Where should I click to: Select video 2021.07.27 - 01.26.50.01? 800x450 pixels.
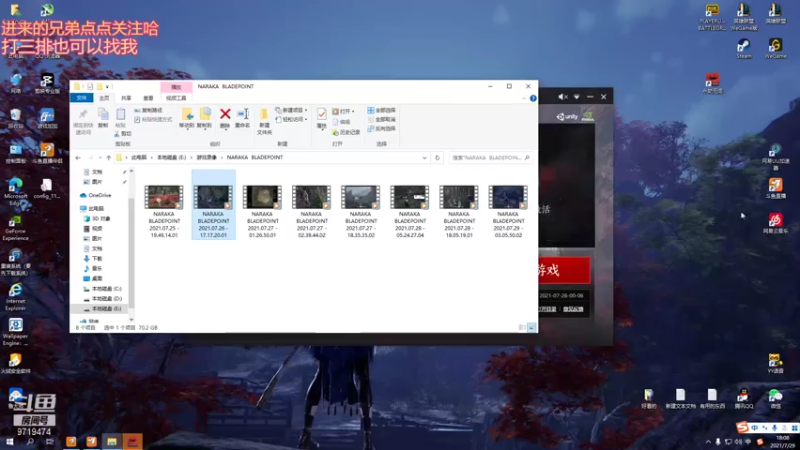pyautogui.click(x=262, y=211)
